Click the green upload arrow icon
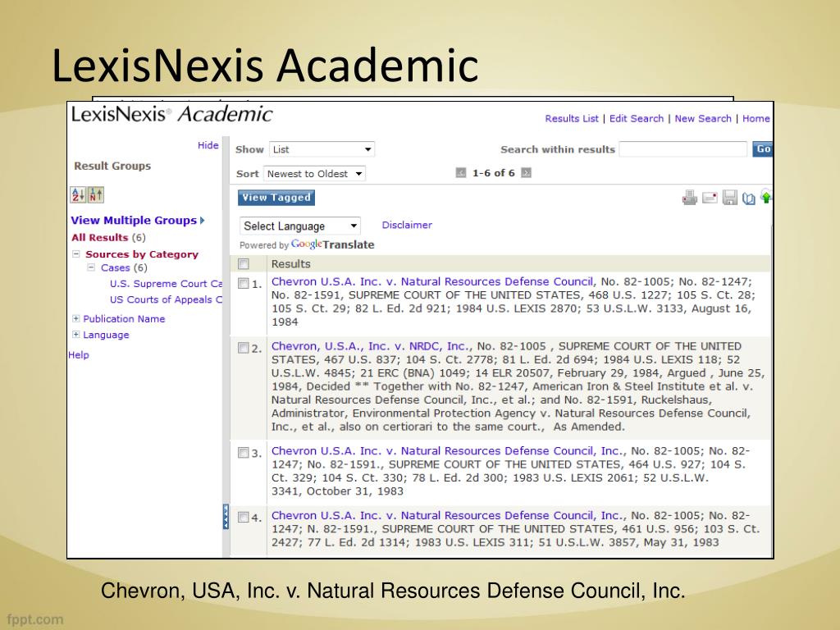This screenshot has width=840, height=630. point(766,197)
